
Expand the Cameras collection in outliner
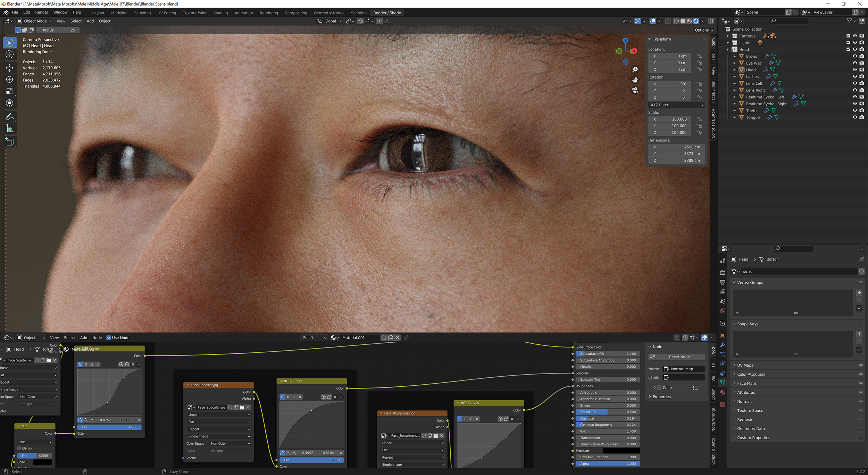coord(728,36)
